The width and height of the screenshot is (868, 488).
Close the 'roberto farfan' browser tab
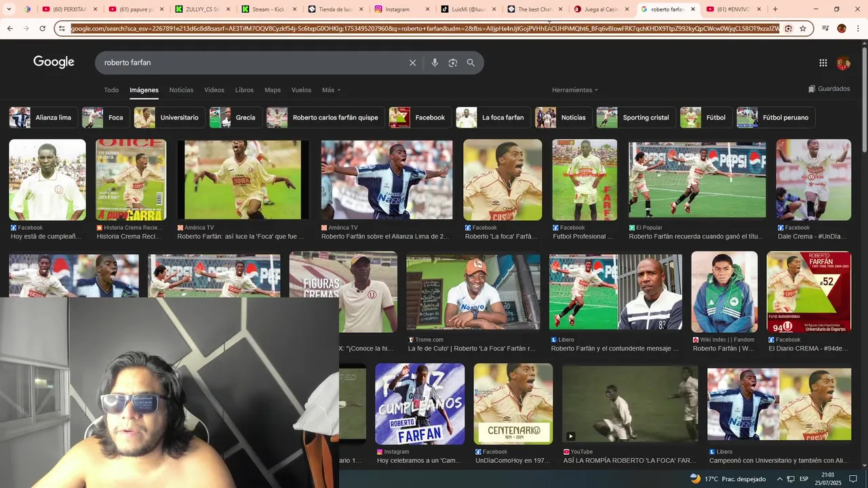tap(692, 9)
